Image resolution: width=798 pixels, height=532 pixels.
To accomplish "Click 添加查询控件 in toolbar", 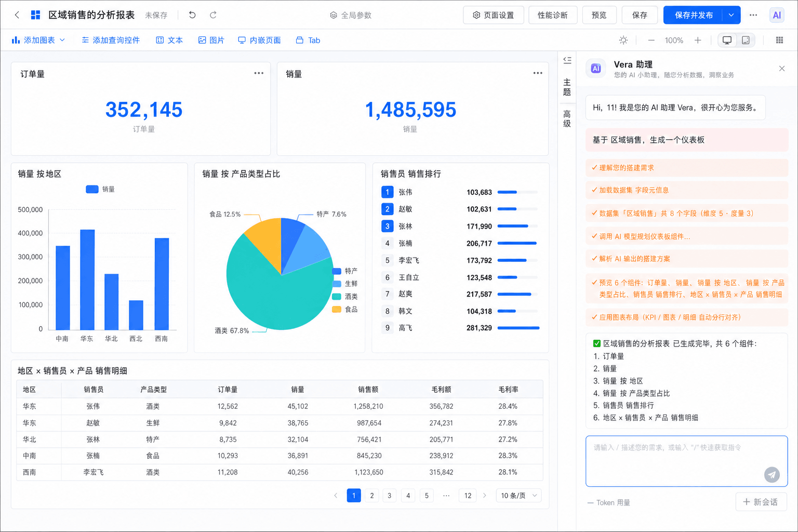I will click(x=111, y=40).
